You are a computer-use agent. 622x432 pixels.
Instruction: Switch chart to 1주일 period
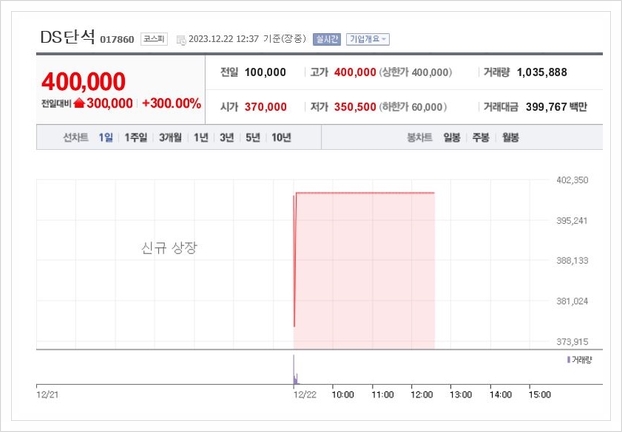click(136, 137)
